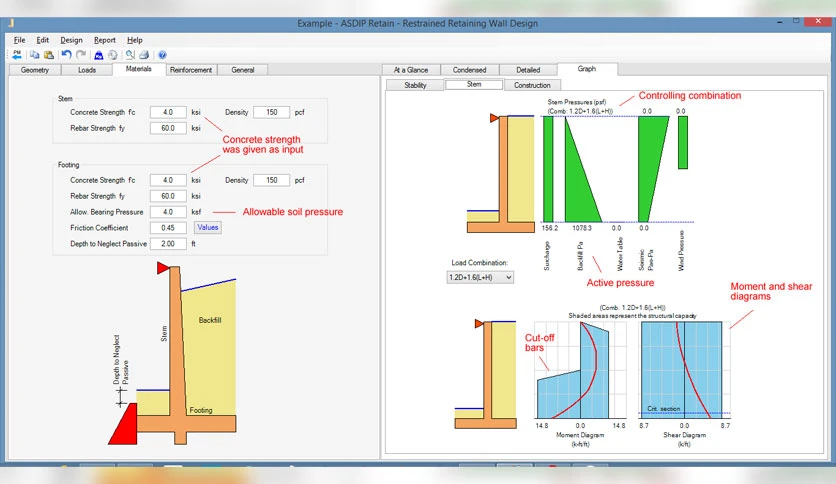The height and width of the screenshot is (484, 836).
Task: Select the Materials tab
Action: pyautogui.click(x=139, y=69)
